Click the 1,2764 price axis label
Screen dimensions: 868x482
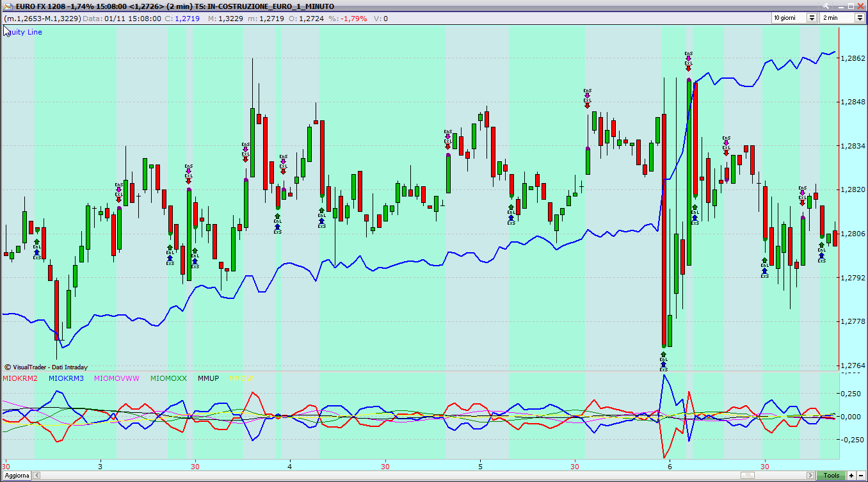tap(855, 365)
